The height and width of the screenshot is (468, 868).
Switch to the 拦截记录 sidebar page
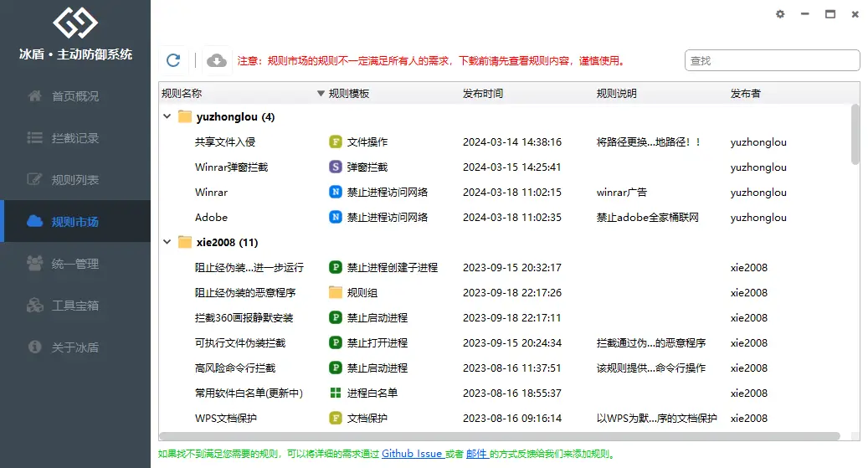click(74, 138)
